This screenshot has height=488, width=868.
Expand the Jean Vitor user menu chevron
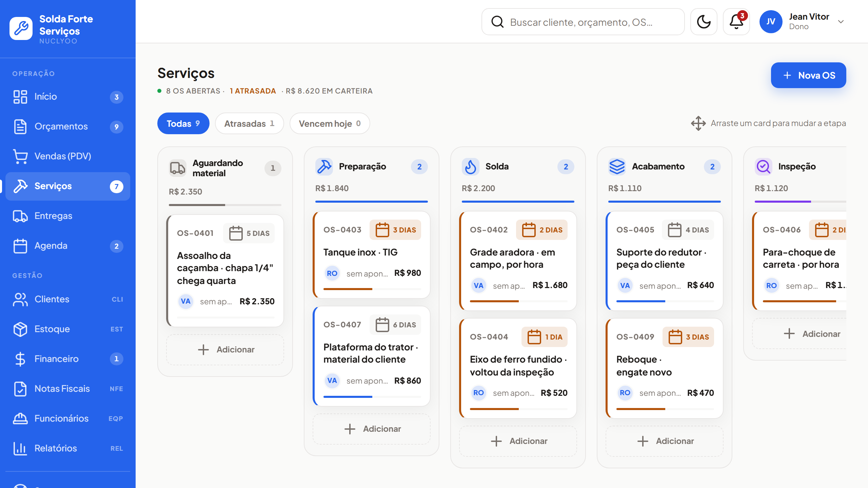point(841,22)
